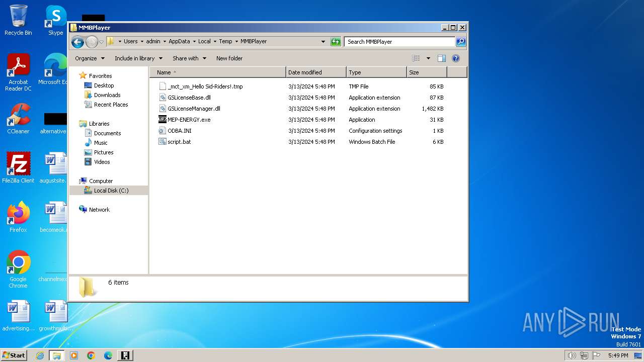Select MEP-ENERGY.exe application icon
The height and width of the screenshot is (362, 644).
click(x=163, y=120)
